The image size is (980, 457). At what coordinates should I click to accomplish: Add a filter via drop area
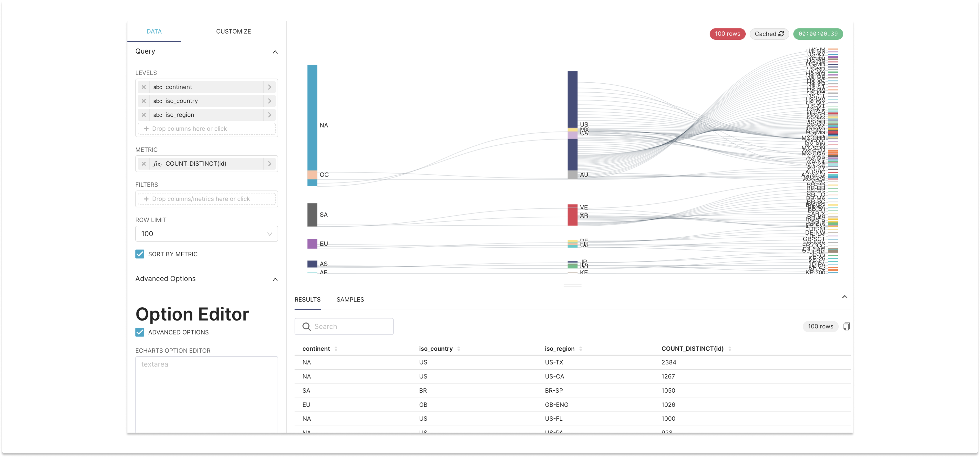point(206,199)
